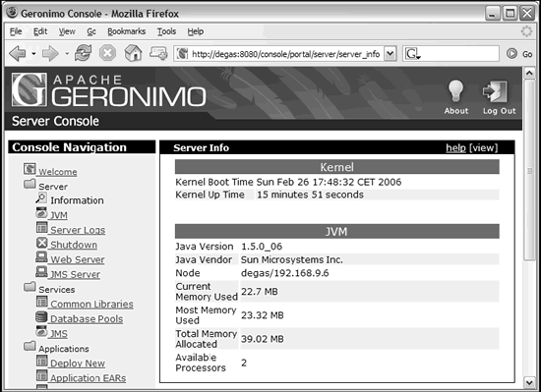
Task: Click the Web Server computer icon
Action: pos(41,257)
